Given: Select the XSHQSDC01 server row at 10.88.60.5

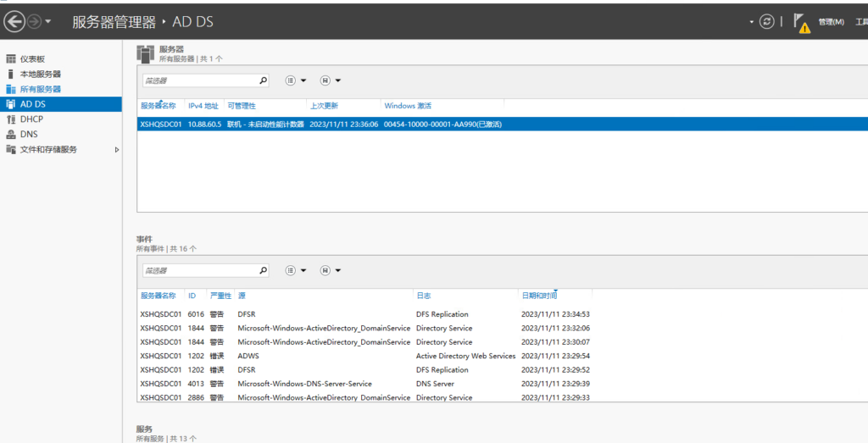Looking at the screenshot, I should tap(502, 125).
